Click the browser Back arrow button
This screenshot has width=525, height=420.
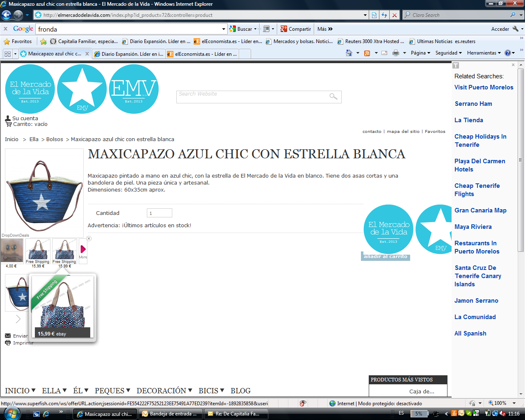[7, 15]
